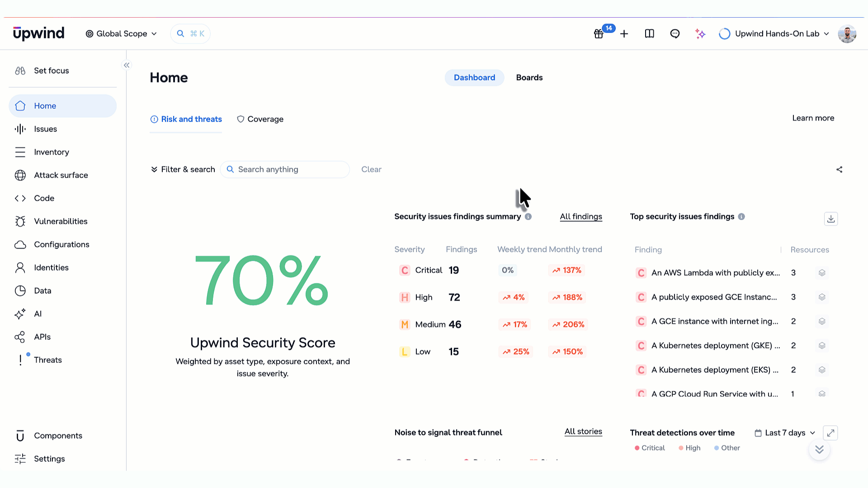The height and width of the screenshot is (488, 868).
Task: Toggle High legend in threat detections
Action: [x=689, y=448]
